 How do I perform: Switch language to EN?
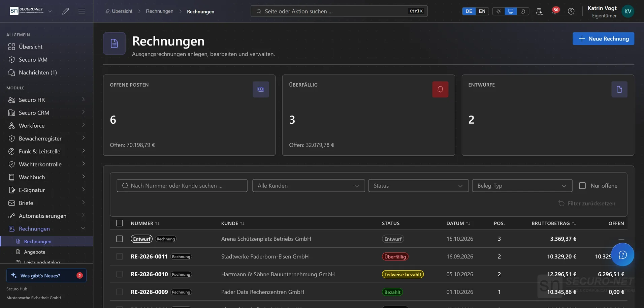click(x=482, y=11)
